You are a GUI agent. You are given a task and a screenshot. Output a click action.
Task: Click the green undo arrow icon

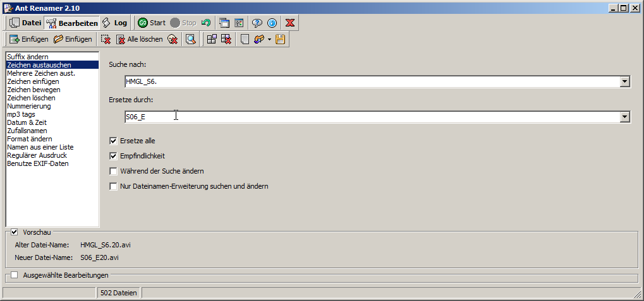pos(205,23)
